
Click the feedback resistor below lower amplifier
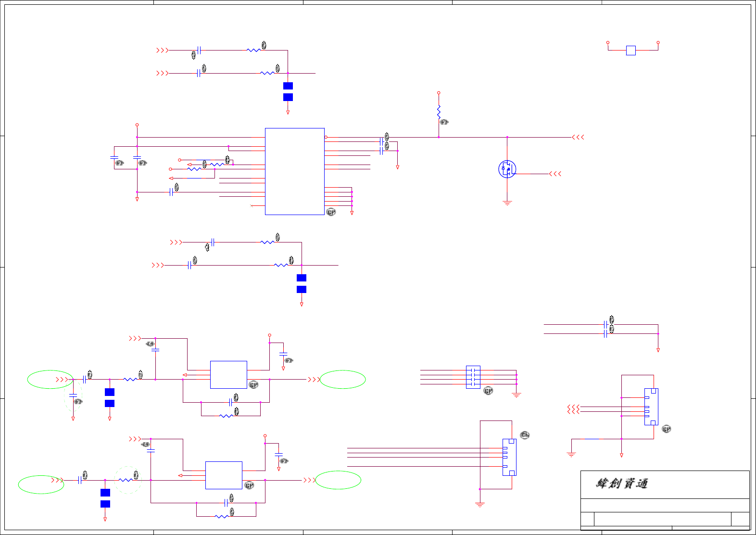222,516
